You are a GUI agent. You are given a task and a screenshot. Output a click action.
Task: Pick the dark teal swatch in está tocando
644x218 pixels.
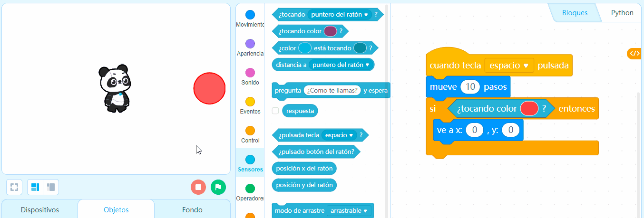click(360, 48)
